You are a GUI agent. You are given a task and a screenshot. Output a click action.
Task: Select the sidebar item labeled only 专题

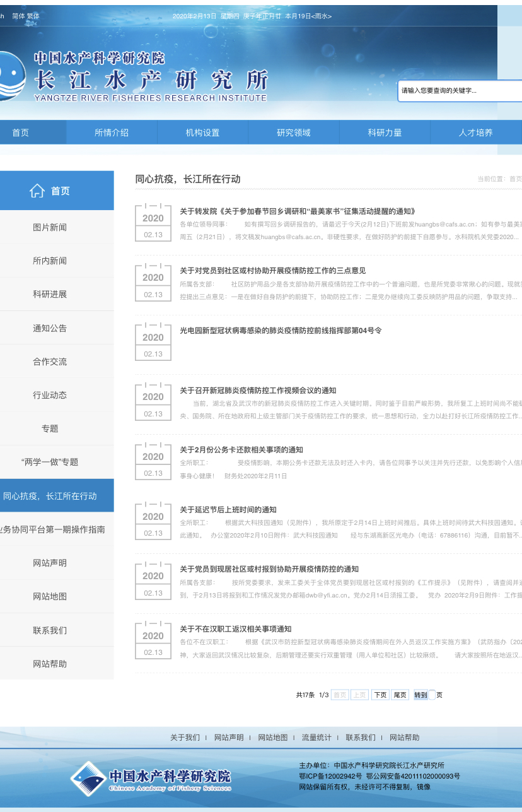(x=57, y=428)
